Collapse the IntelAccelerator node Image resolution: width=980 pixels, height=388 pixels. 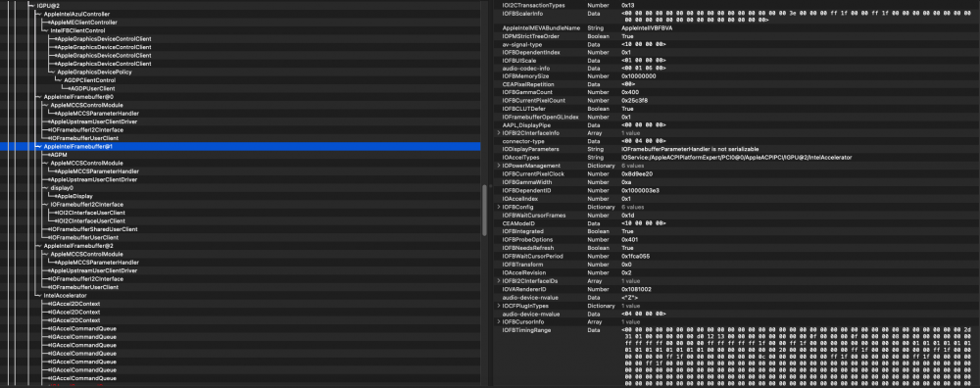click(38, 296)
